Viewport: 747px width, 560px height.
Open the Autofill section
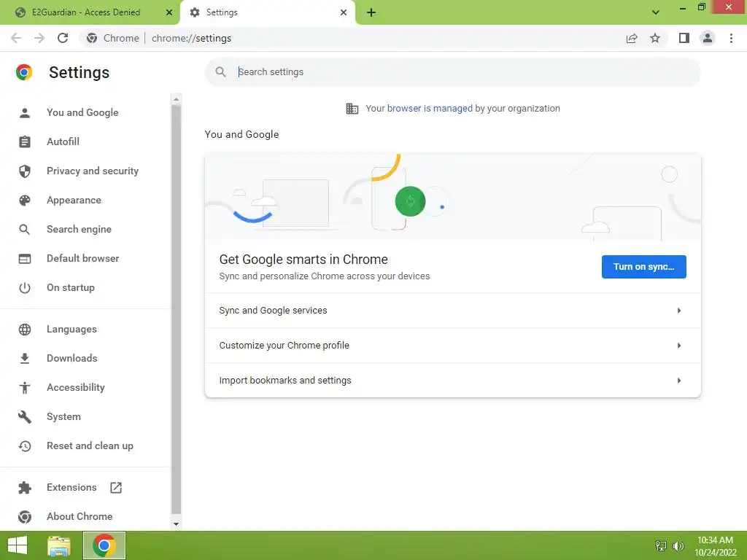tap(63, 141)
